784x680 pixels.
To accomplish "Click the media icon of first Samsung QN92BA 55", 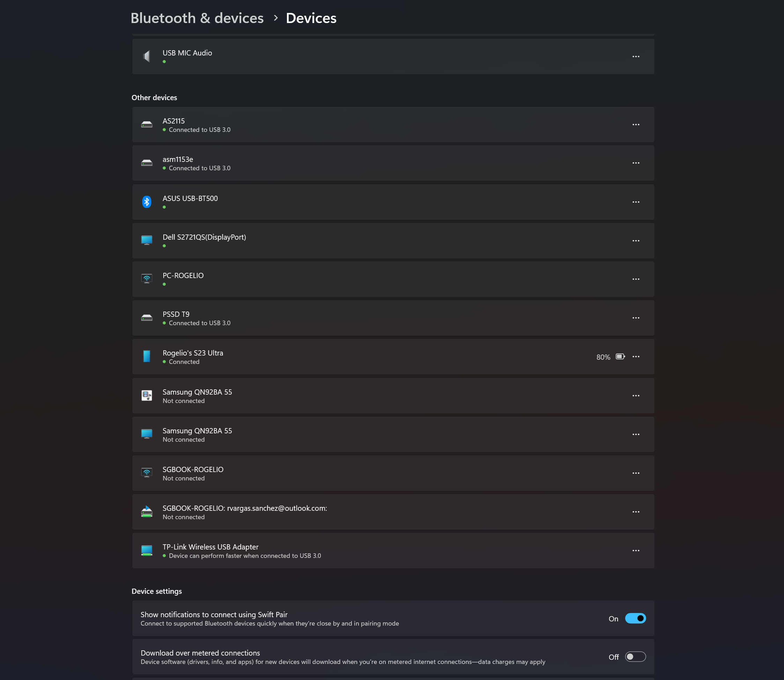I will [x=147, y=395].
